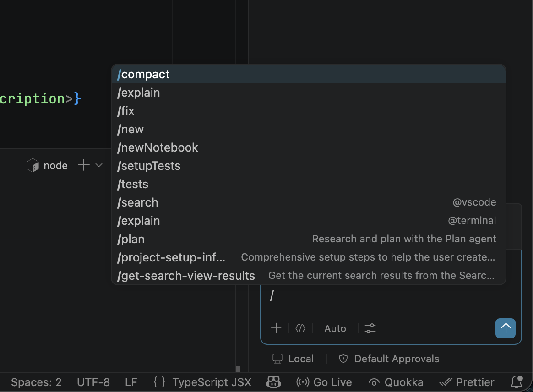Image resolution: width=533 pixels, height=392 pixels.
Task: Choose the /explain @terminal command
Action: click(309, 221)
